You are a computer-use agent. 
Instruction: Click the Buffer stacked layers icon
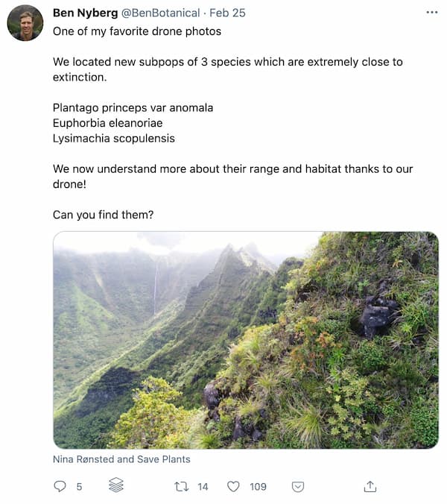[115, 486]
